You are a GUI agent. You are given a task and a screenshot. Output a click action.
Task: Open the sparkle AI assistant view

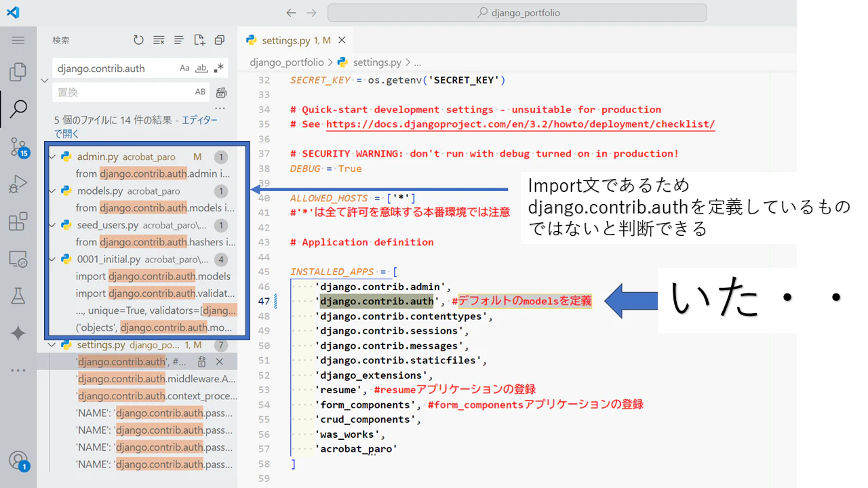pyautogui.click(x=18, y=333)
